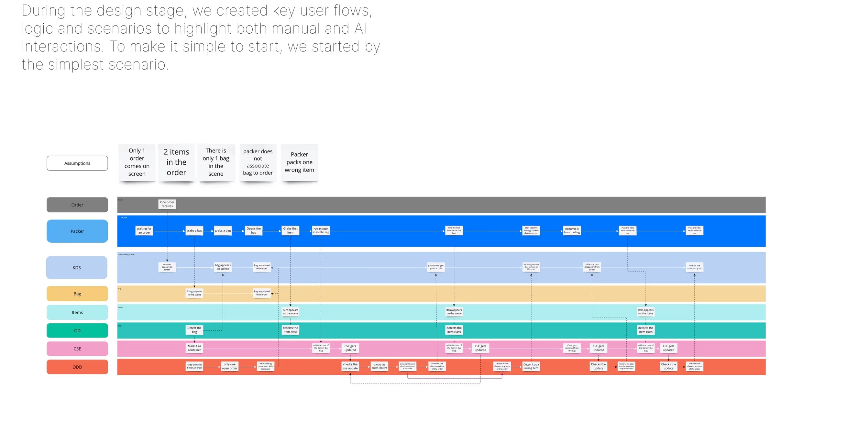Select 'Class gets removed from the bag' node
The image size is (868, 421).
(572, 348)
